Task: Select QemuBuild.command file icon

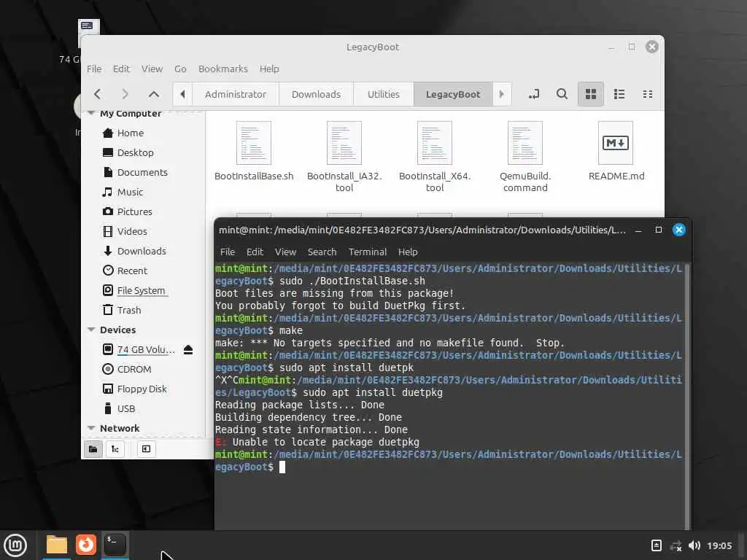Action: click(525, 143)
